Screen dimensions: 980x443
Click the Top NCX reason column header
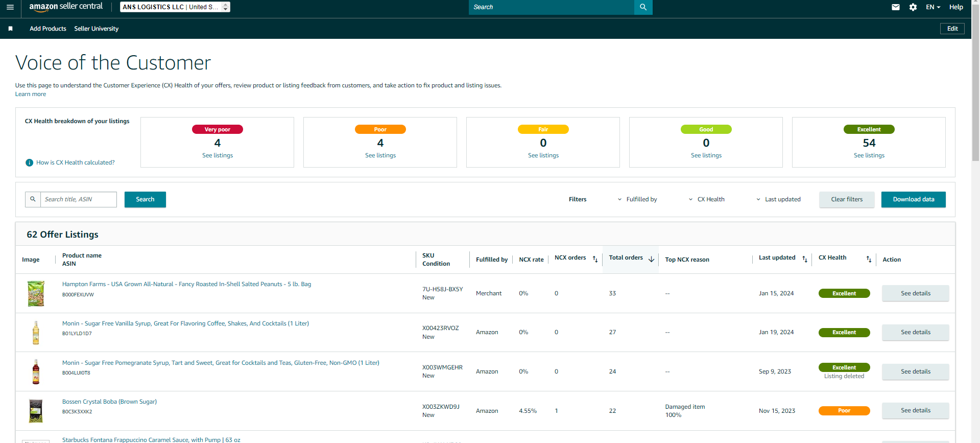[x=687, y=260]
